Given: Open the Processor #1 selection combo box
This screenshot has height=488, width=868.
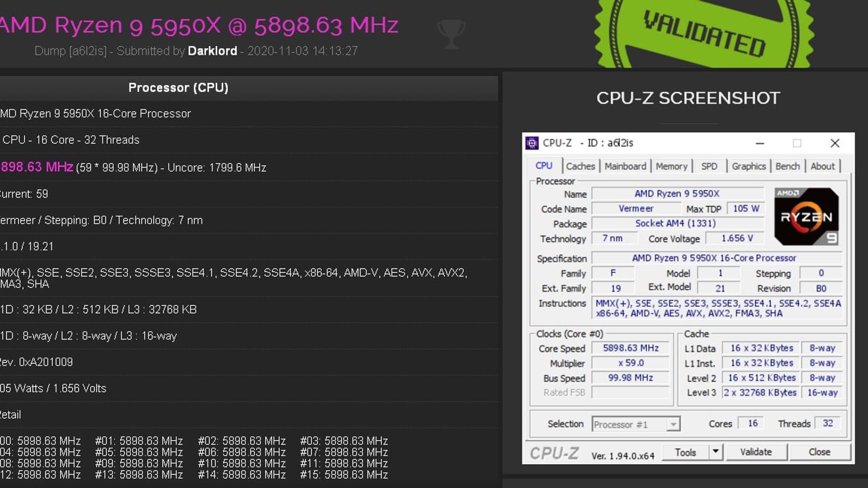Looking at the screenshot, I should (636, 424).
